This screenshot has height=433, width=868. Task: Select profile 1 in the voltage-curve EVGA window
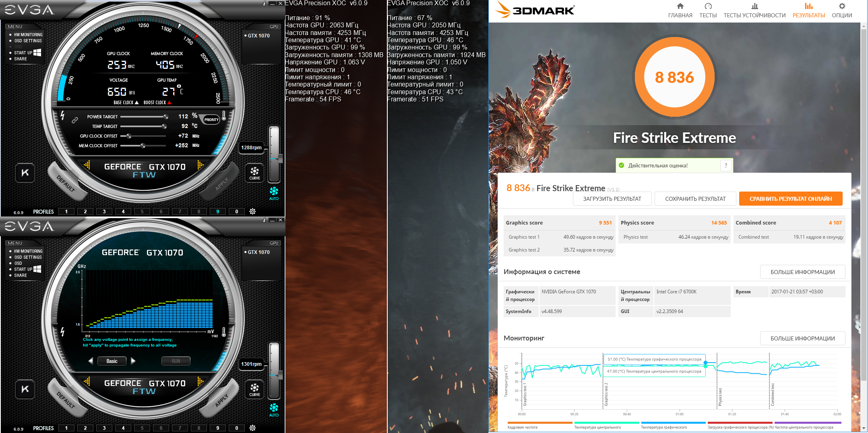pyautogui.click(x=66, y=428)
